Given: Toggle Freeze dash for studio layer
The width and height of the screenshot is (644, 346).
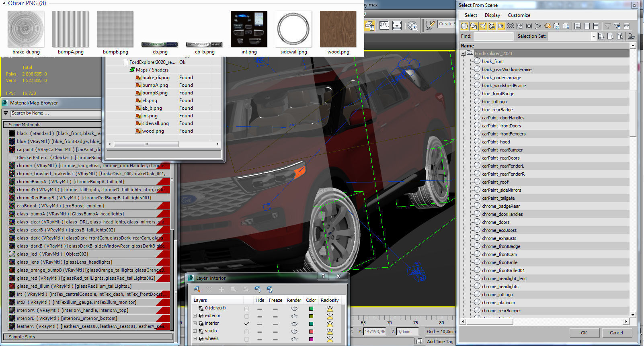Looking at the screenshot, I should pyautogui.click(x=275, y=332).
